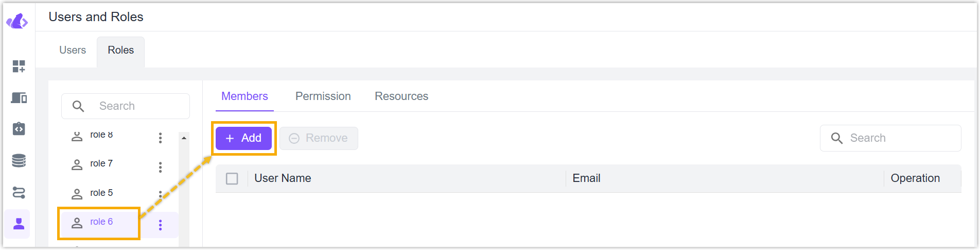Open the users icon in sidebar

19,224
